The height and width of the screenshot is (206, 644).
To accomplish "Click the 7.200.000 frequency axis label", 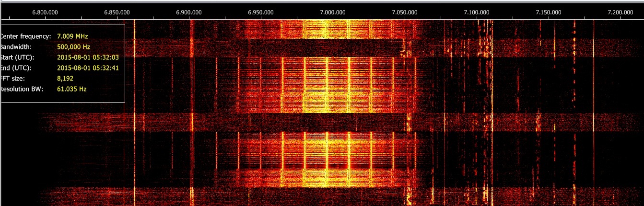I will click(620, 12).
